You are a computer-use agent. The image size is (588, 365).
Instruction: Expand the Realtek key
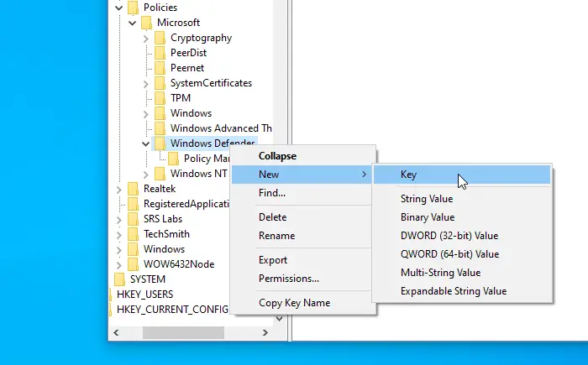coord(119,190)
